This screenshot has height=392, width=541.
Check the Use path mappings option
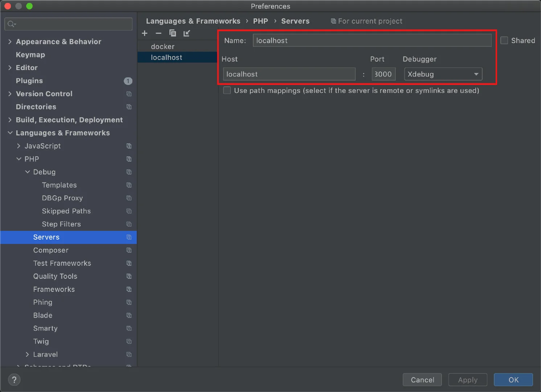click(227, 90)
